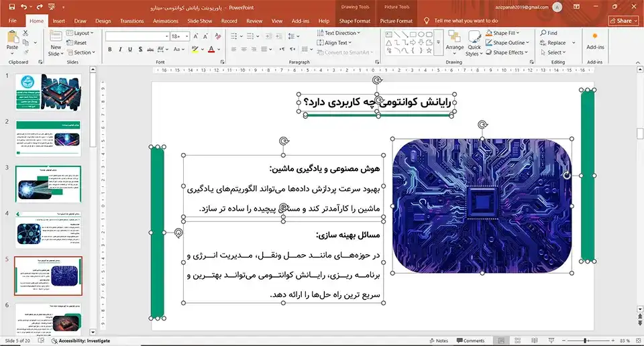Toggle Italic formatting

tap(120, 49)
